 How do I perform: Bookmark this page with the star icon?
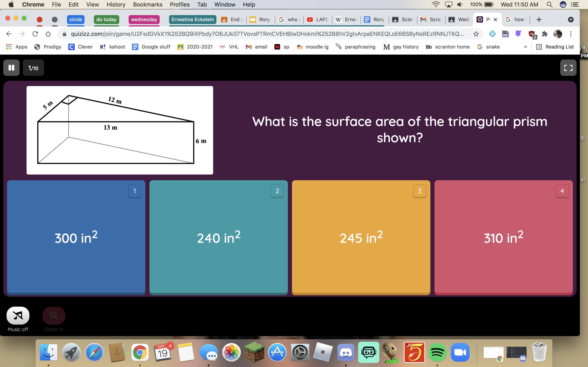click(476, 34)
